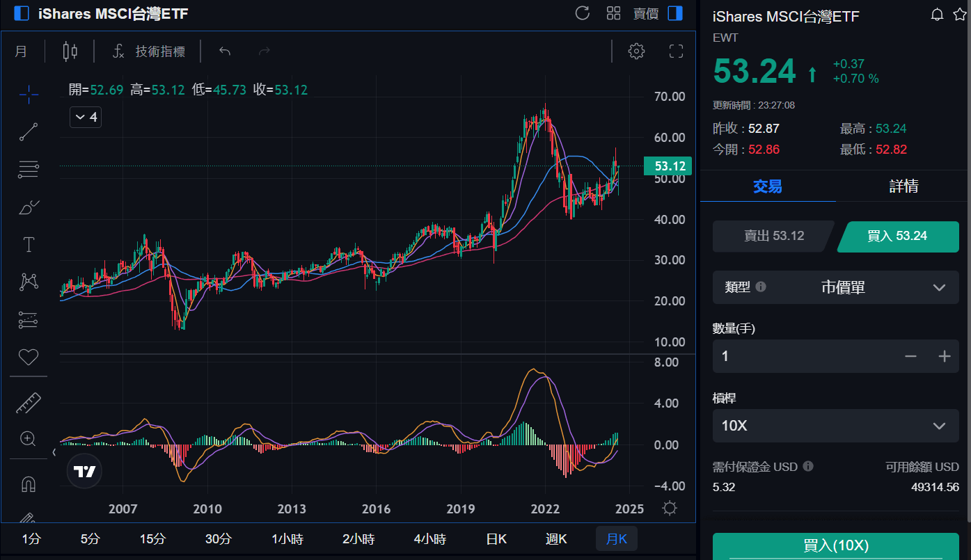This screenshot has width=971, height=560.
Task: Select the brush drawing tool
Action: click(29, 207)
